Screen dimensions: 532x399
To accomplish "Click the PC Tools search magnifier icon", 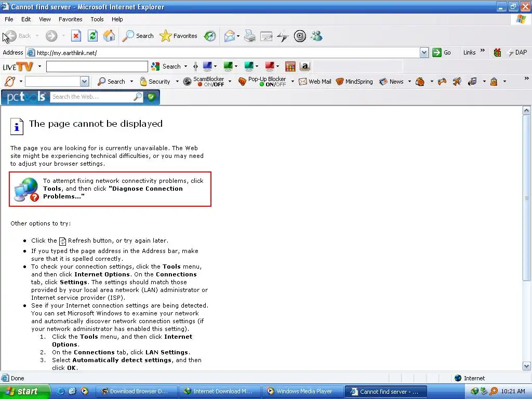I will (x=138, y=97).
